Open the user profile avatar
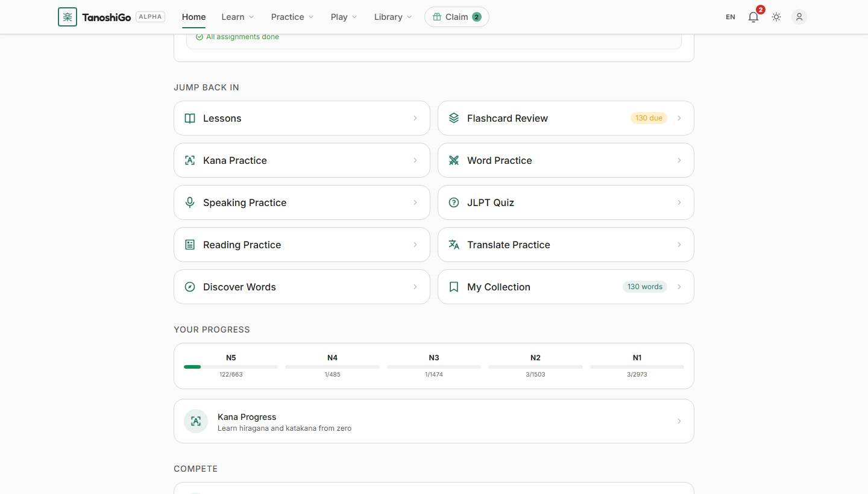Viewport: 868px width, 494px height. click(799, 17)
